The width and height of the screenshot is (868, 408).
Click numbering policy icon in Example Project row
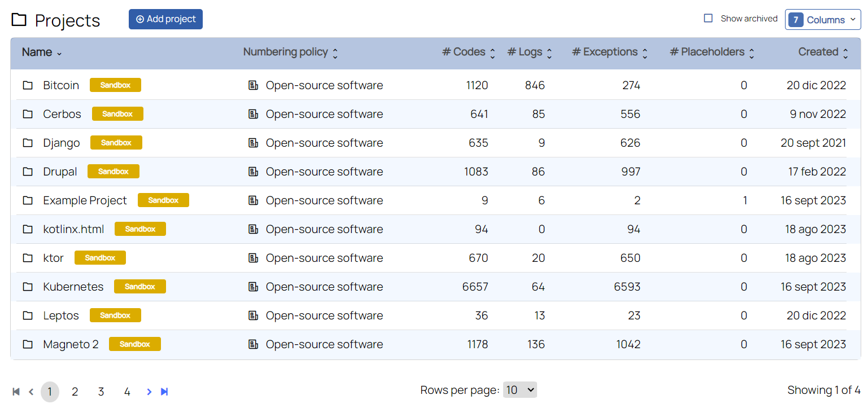coord(254,200)
